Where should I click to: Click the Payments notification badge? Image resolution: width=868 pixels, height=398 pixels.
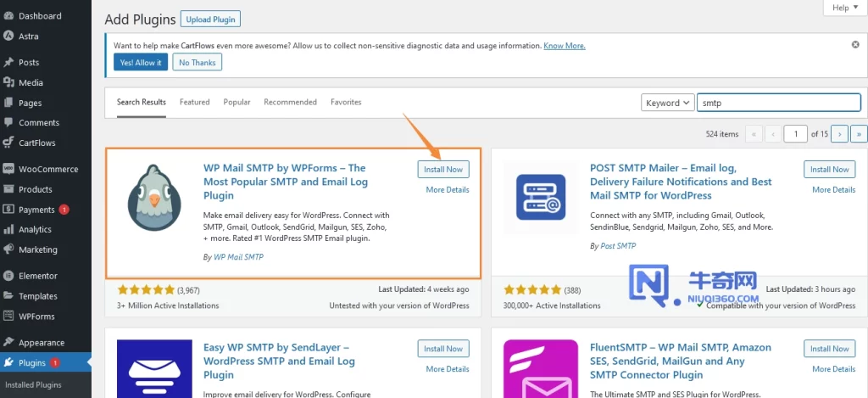click(64, 210)
